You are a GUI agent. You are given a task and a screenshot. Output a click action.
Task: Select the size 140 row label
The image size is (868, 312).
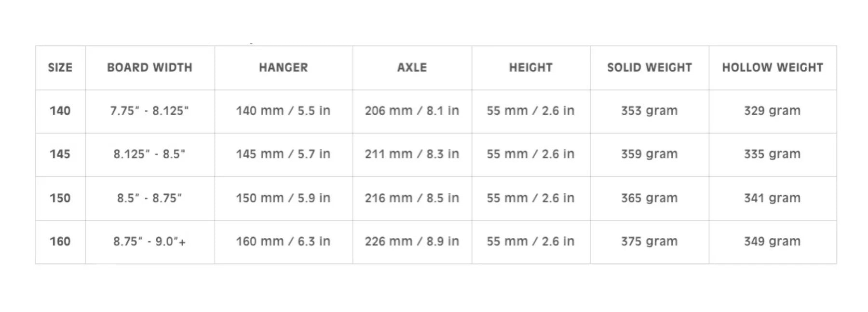60,111
